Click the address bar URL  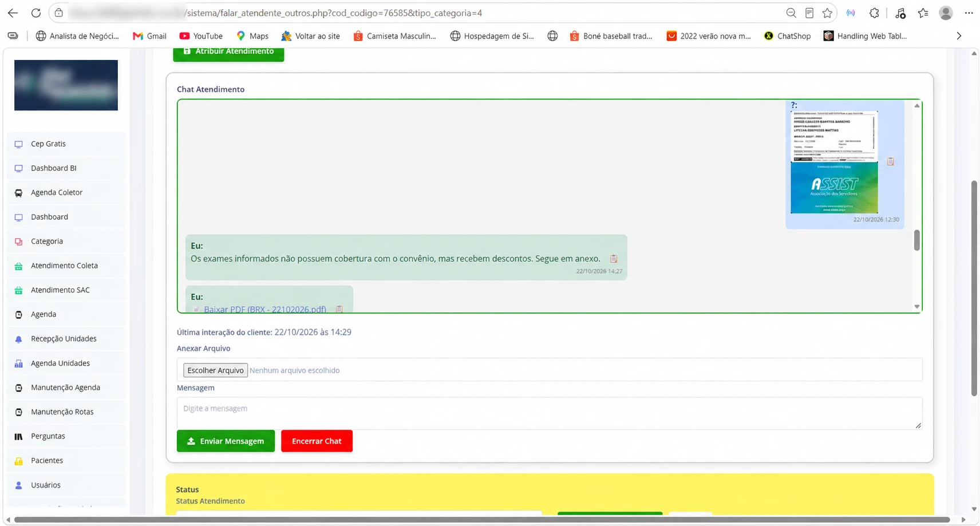click(334, 13)
